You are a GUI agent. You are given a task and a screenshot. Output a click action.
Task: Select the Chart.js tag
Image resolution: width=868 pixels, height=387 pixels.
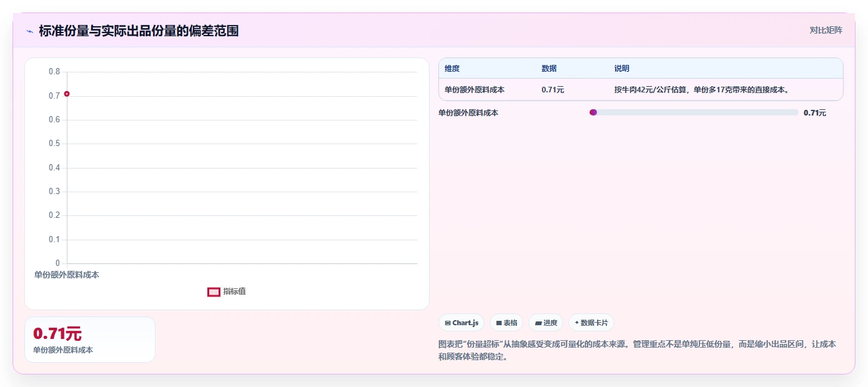461,323
